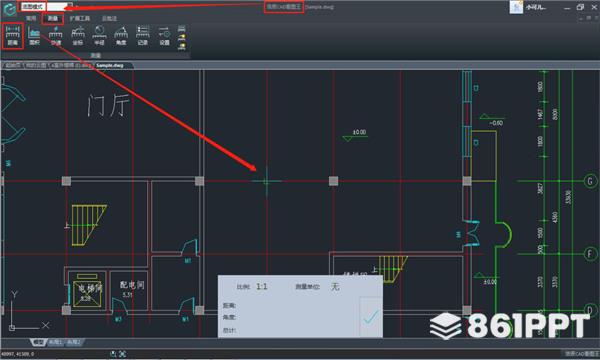This screenshot has width=600, height=360.
Task: Switch to the 测量 ribbon tab
Action: pos(52,18)
